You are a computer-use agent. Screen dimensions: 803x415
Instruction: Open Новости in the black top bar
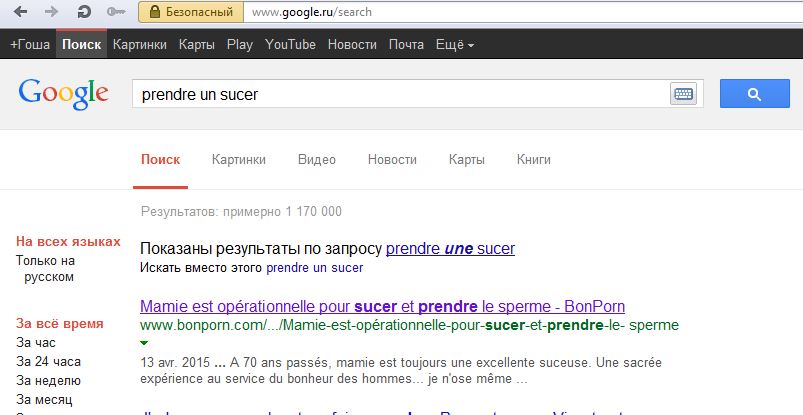(x=352, y=45)
